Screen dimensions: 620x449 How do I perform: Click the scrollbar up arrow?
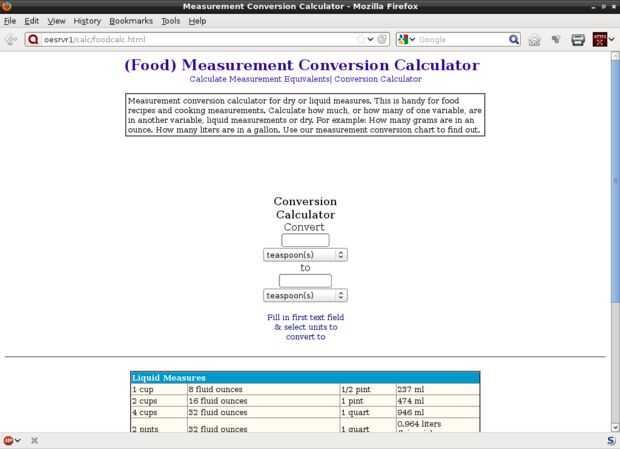click(x=615, y=56)
